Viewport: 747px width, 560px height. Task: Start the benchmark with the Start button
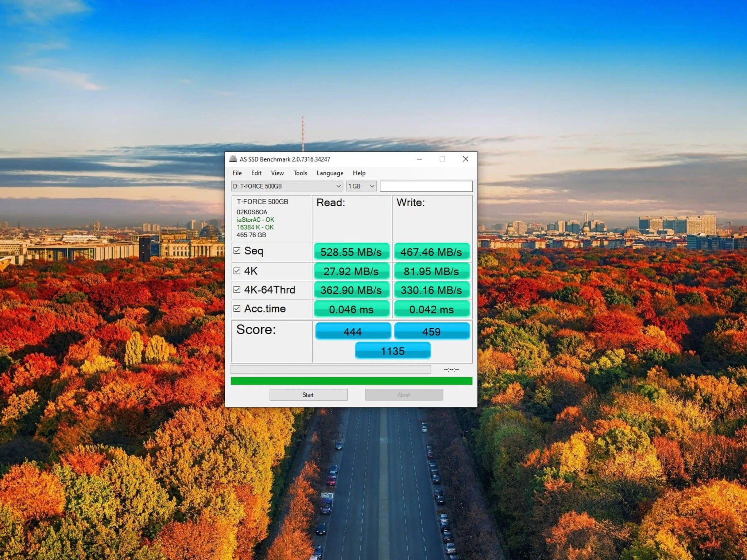tap(309, 395)
